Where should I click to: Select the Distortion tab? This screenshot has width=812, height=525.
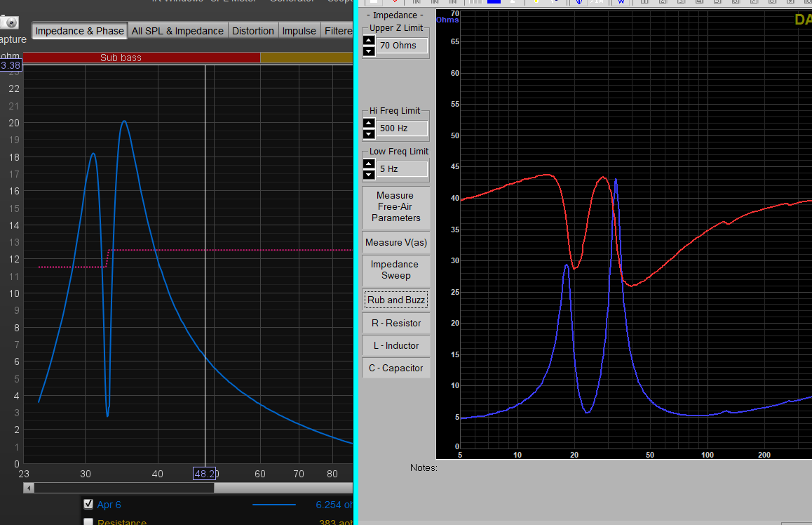252,31
